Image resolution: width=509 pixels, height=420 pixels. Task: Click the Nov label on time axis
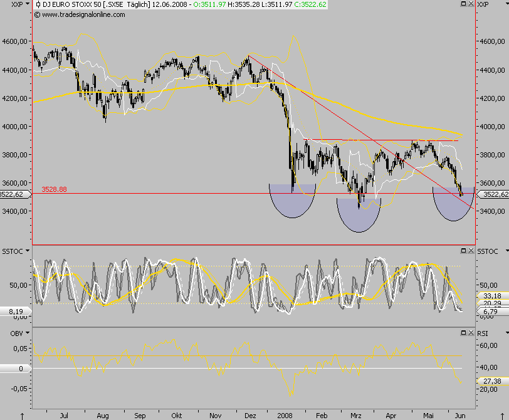215,416
